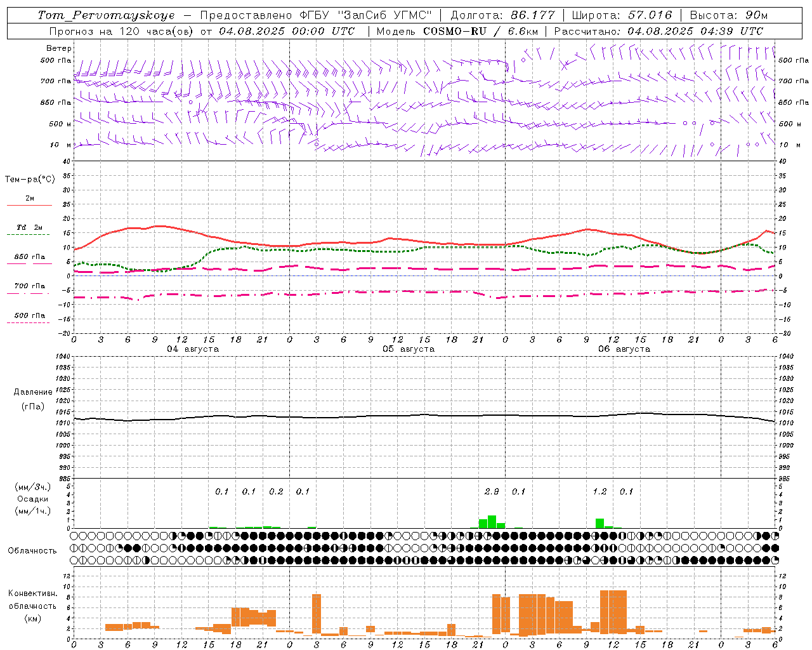Click the Конвективн. convective cloud label
The height and width of the screenshot is (650, 812).
tap(33, 594)
